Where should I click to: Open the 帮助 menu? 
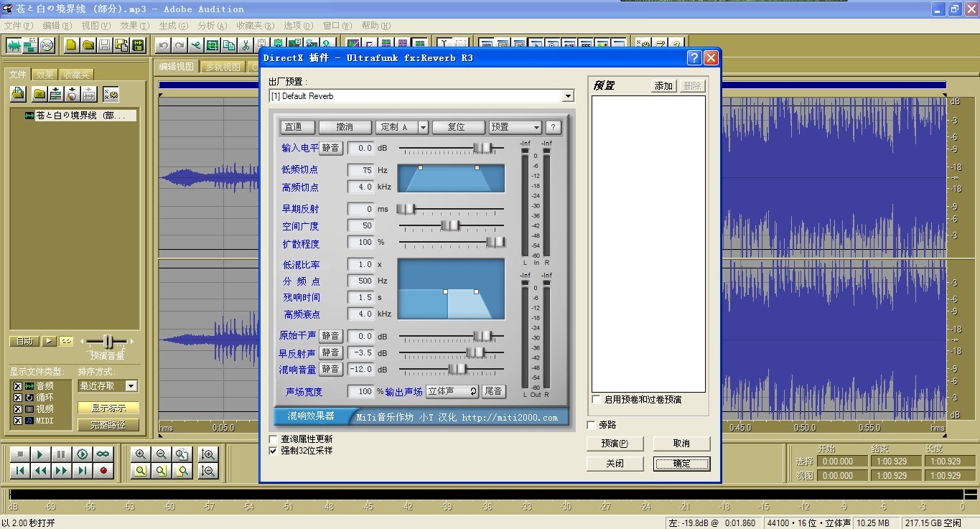(x=375, y=26)
